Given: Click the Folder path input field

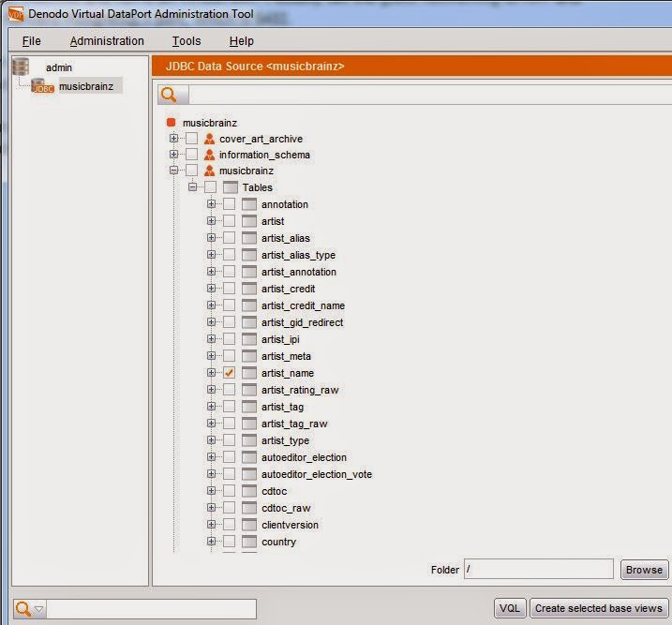Looking at the screenshot, I should (539, 570).
